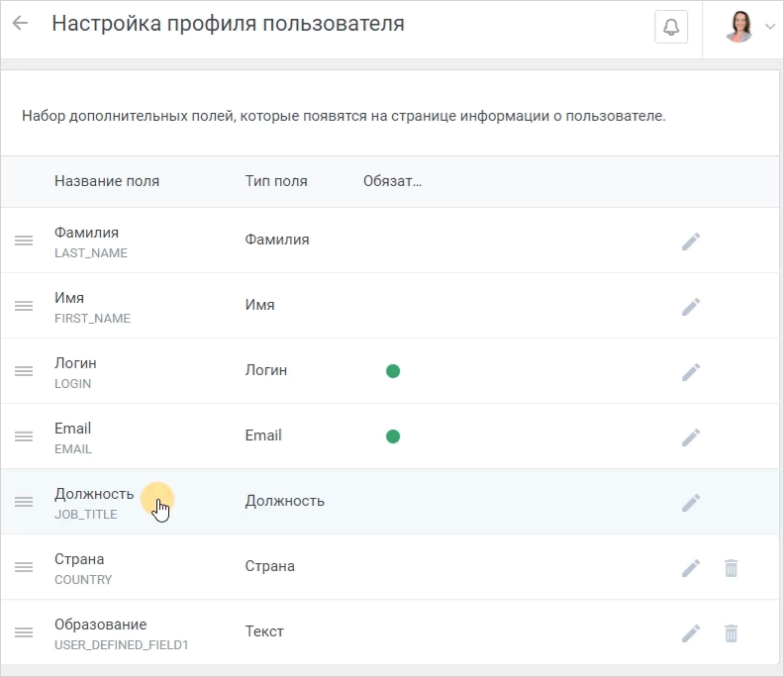Expand the user account menu chevron
Viewport: 784px width, 677px height.
pos(770,27)
